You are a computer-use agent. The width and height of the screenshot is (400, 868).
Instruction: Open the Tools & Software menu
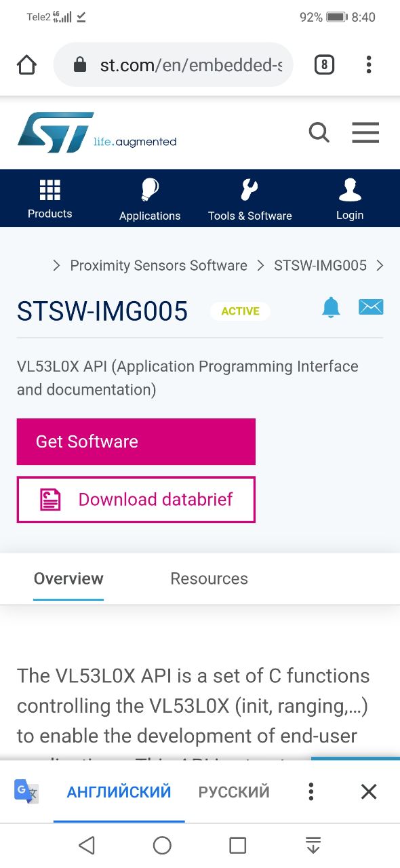pyautogui.click(x=249, y=199)
